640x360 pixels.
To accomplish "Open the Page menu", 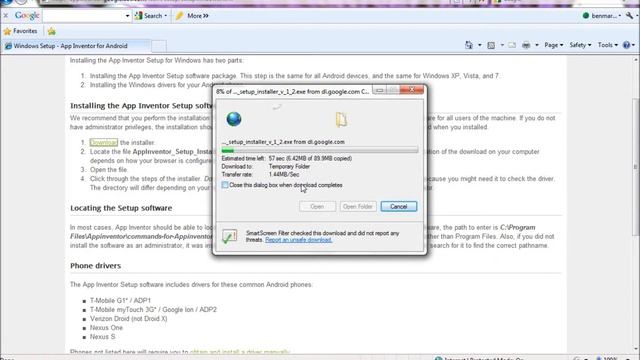I will point(553,45).
